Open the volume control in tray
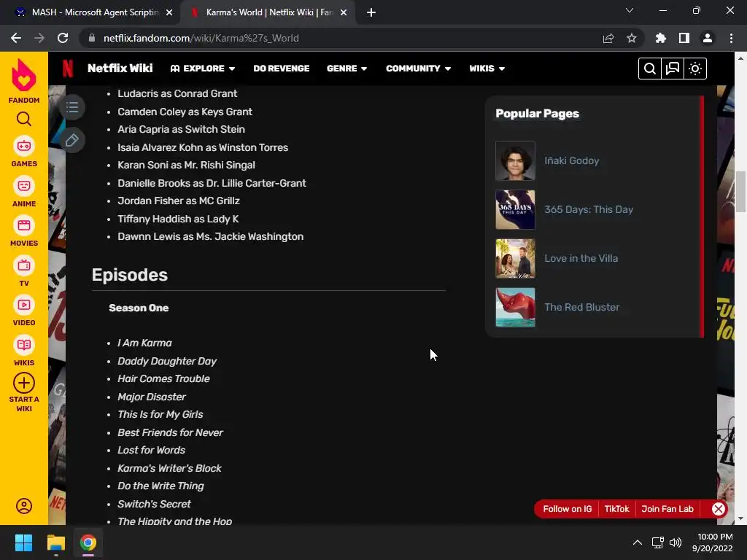The width and height of the screenshot is (747, 560). pos(676,542)
